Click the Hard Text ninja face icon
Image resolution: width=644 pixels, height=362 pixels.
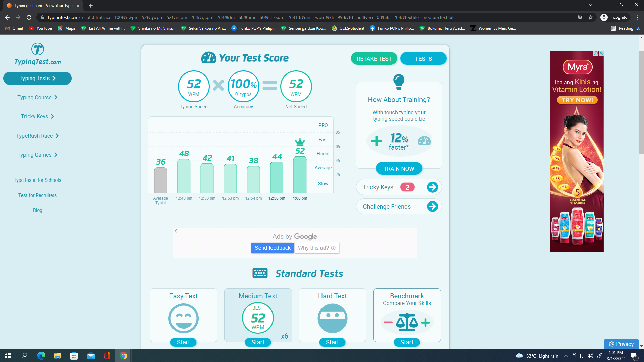click(x=333, y=318)
